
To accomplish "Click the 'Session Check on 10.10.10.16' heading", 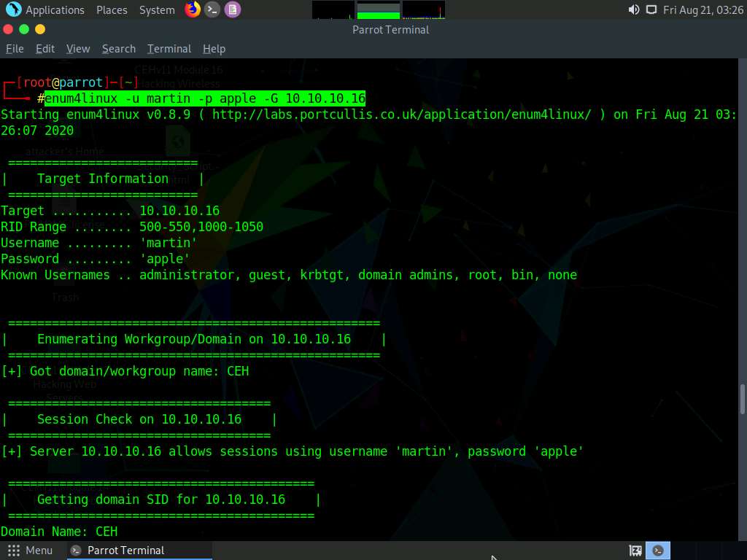I will click(x=139, y=419).
